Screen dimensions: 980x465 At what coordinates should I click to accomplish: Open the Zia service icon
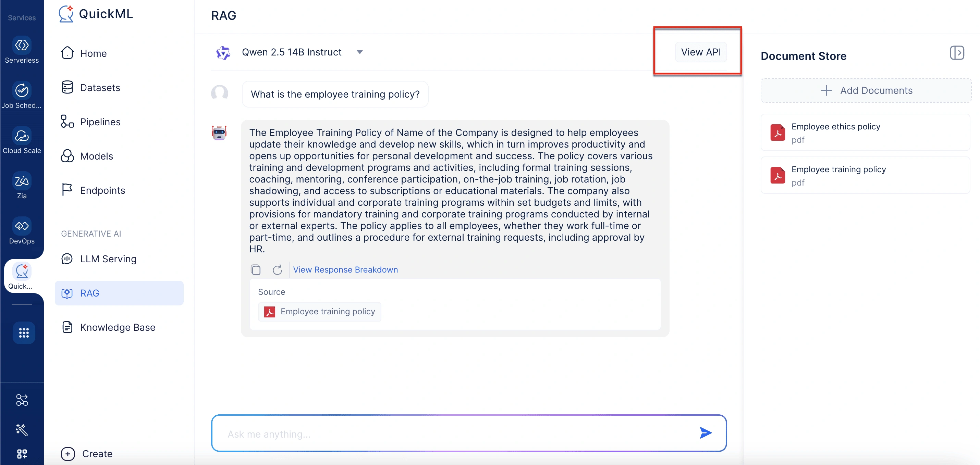22,181
